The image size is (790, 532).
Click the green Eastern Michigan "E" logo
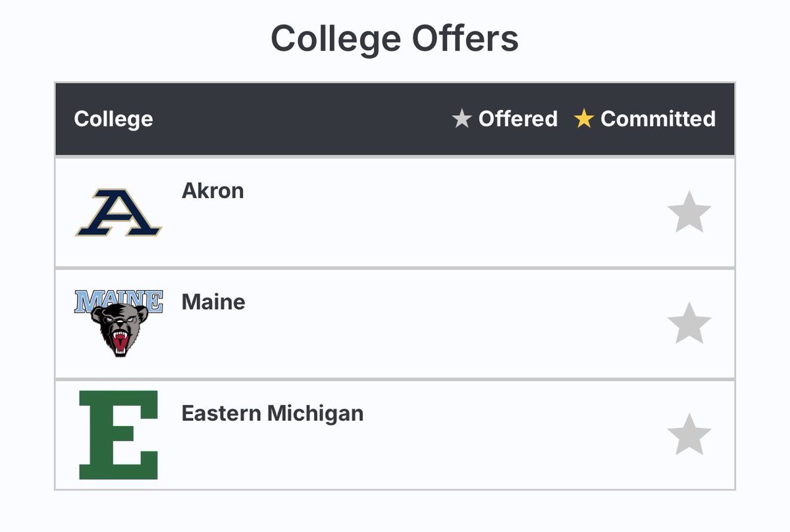pyautogui.click(x=118, y=435)
